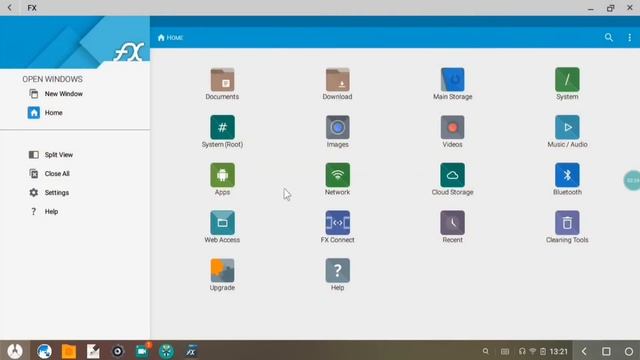Open Help from the sidebar
This screenshot has height=360, width=640.
coord(44,211)
